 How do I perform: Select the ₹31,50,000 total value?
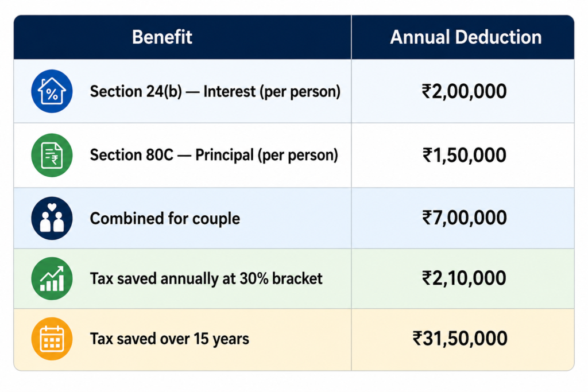pyautogui.click(x=460, y=339)
